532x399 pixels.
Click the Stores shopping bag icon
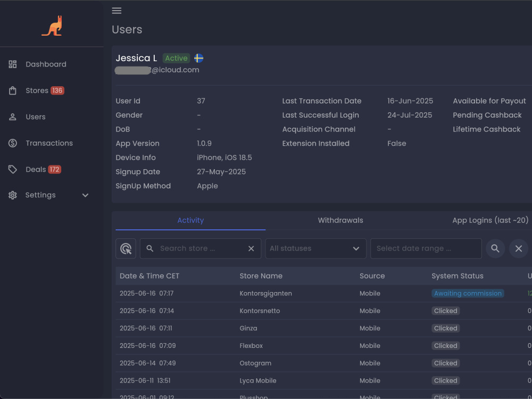pos(13,90)
